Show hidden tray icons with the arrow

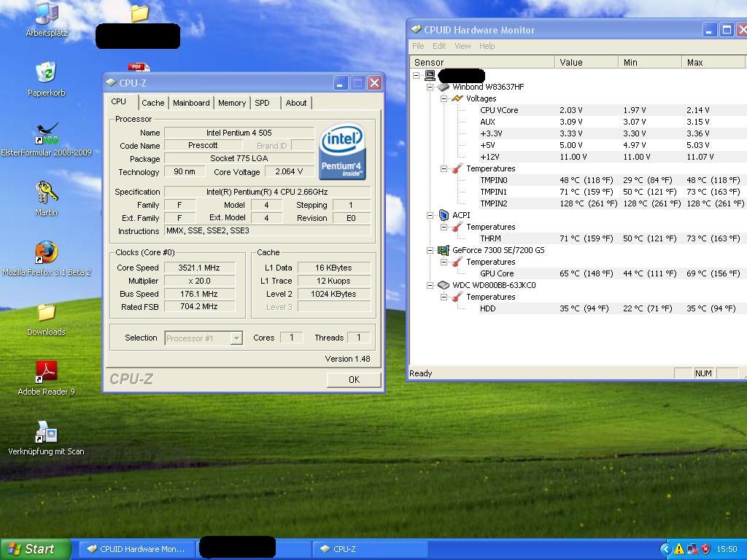[x=665, y=549]
